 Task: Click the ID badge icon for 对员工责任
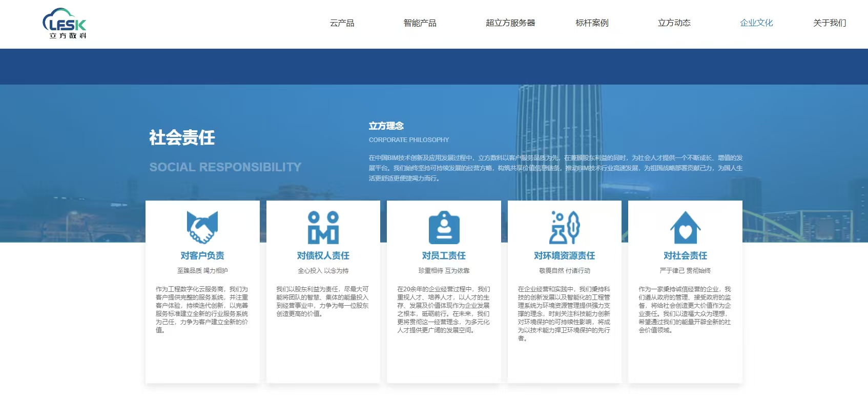click(444, 227)
